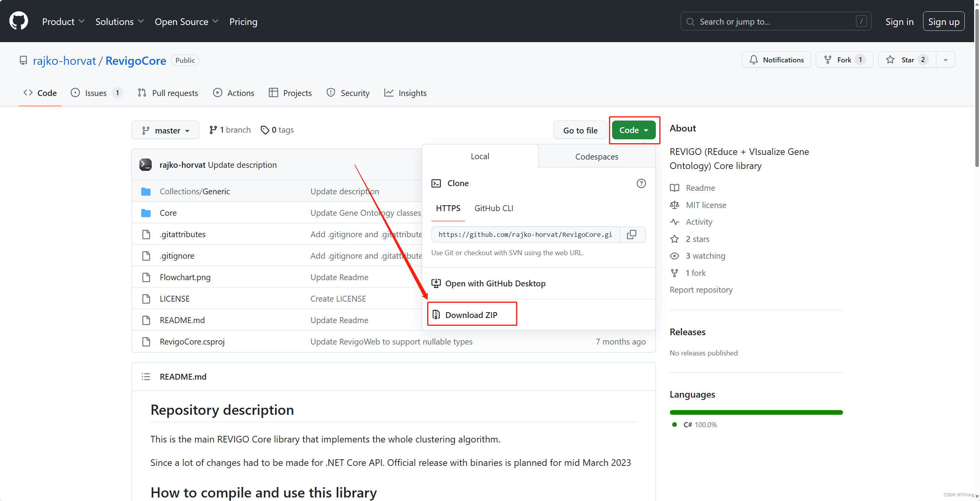This screenshot has height=501, width=980.
Task: Click the README outline list icon
Action: [146, 377]
